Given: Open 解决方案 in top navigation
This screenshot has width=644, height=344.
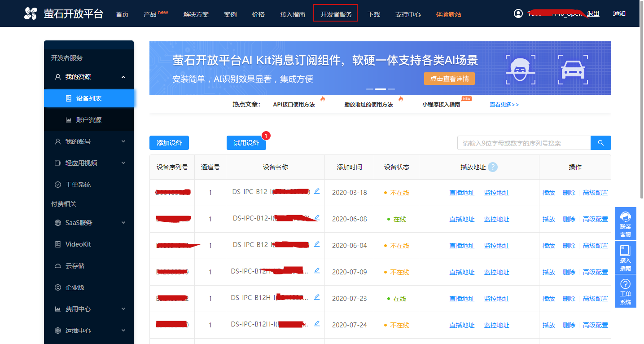Looking at the screenshot, I should point(196,14).
